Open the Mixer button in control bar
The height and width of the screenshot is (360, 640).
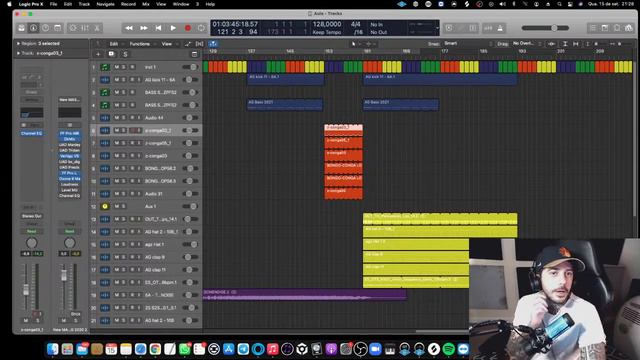click(85, 28)
